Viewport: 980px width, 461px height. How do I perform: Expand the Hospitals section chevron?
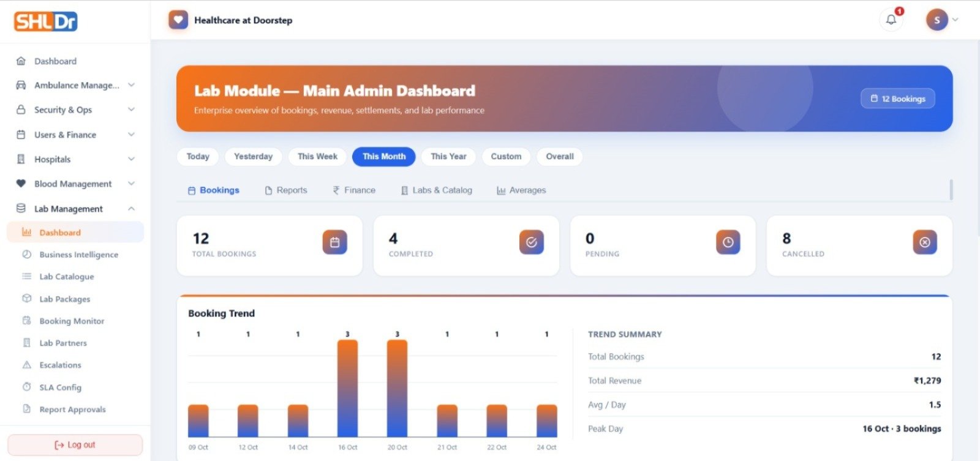pos(131,159)
